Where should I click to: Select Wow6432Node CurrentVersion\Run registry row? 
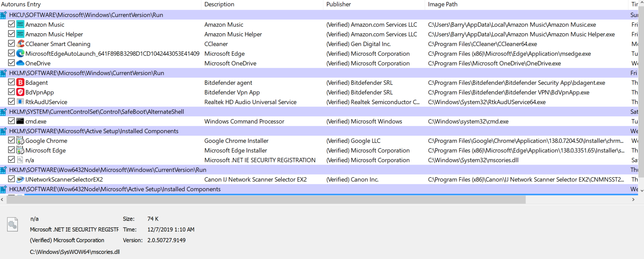pyautogui.click(x=319, y=170)
